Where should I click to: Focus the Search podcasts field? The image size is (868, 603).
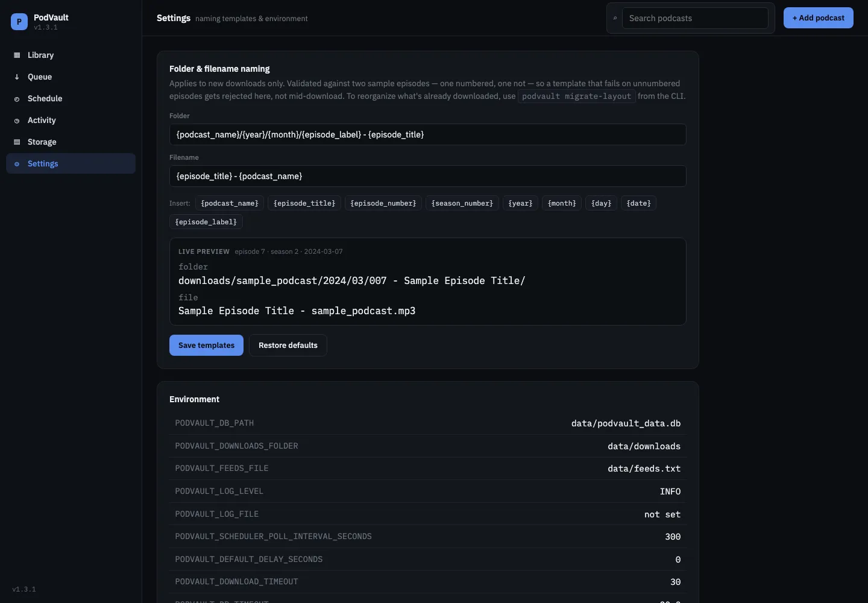point(695,18)
